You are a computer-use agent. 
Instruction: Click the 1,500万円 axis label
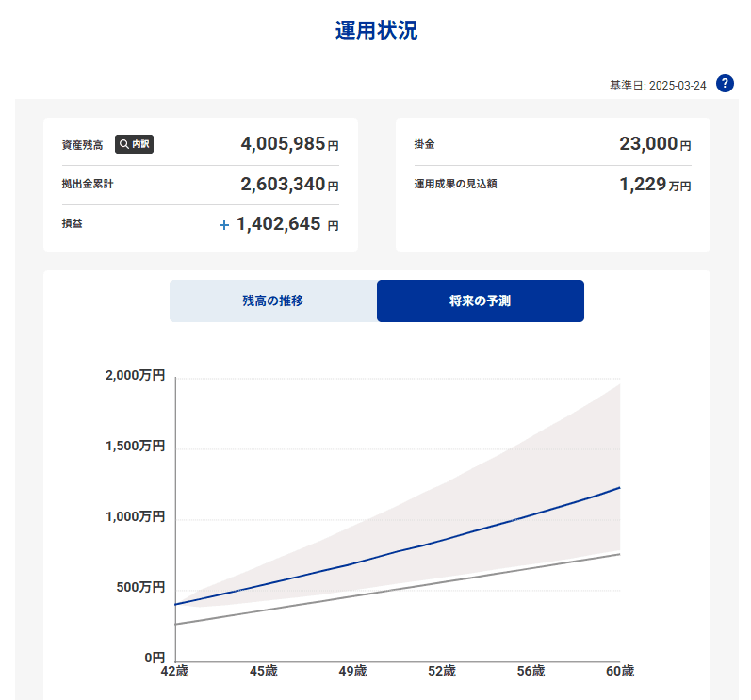pyautogui.click(x=135, y=447)
